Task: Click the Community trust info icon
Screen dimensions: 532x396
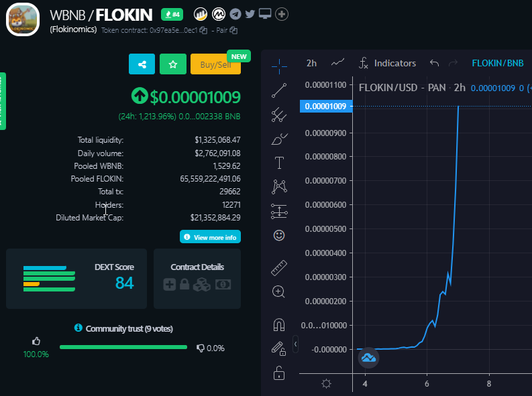Action: [78, 328]
